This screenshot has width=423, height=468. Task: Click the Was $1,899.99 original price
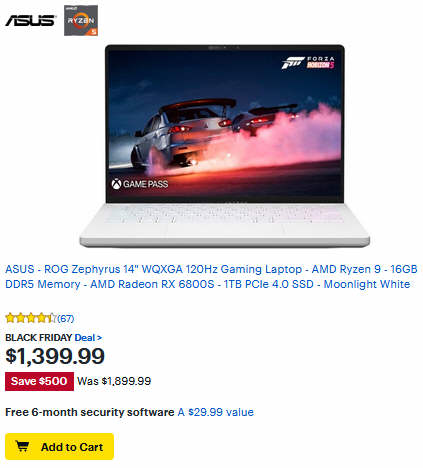click(114, 381)
